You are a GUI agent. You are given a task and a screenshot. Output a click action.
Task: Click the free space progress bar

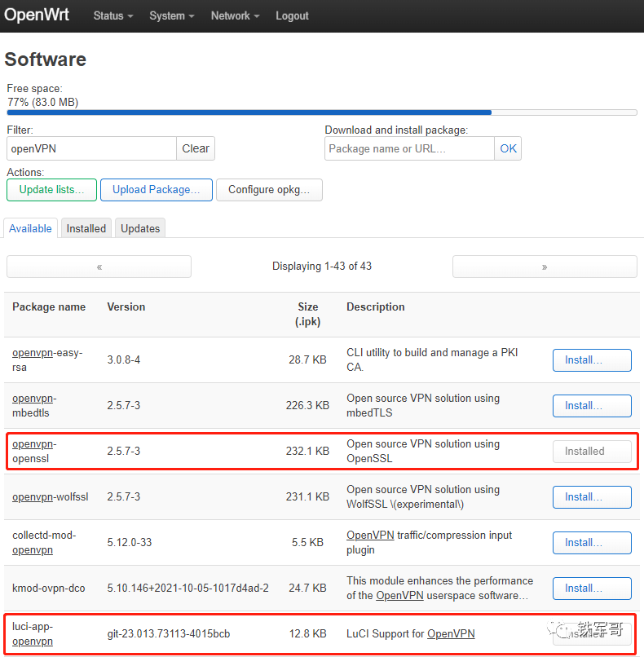(x=322, y=112)
